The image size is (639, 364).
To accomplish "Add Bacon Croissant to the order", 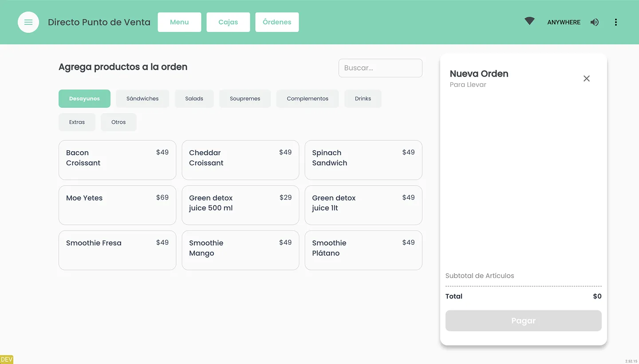I will pos(117,160).
